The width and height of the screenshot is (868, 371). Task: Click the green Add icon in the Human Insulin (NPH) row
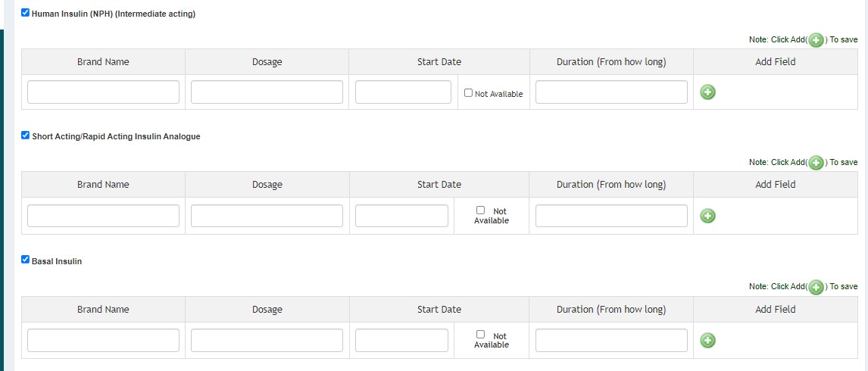[x=707, y=92]
